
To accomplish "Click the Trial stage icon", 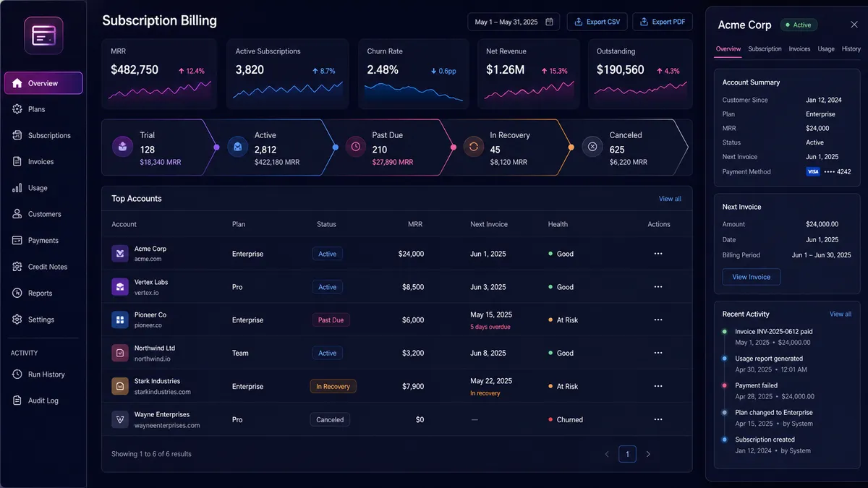I will (122, 147).
